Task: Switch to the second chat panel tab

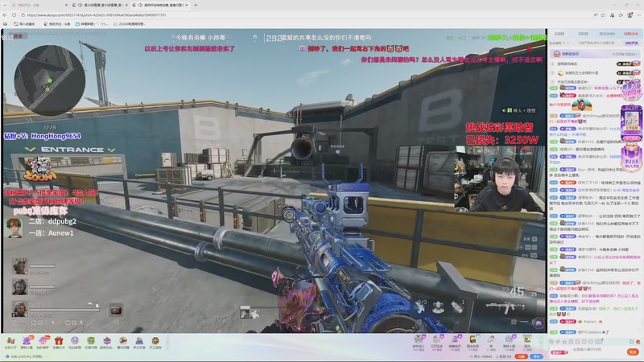Action: (583, 34)
